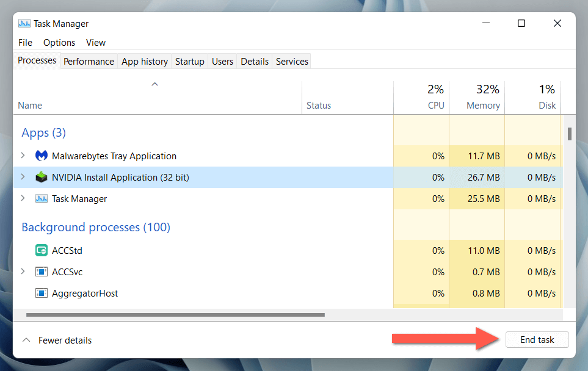The width and height of the screenshot is (588, 371).
Task: Click the ACCStd process icon
Action: pyautogui.click(x=42, y=251)
